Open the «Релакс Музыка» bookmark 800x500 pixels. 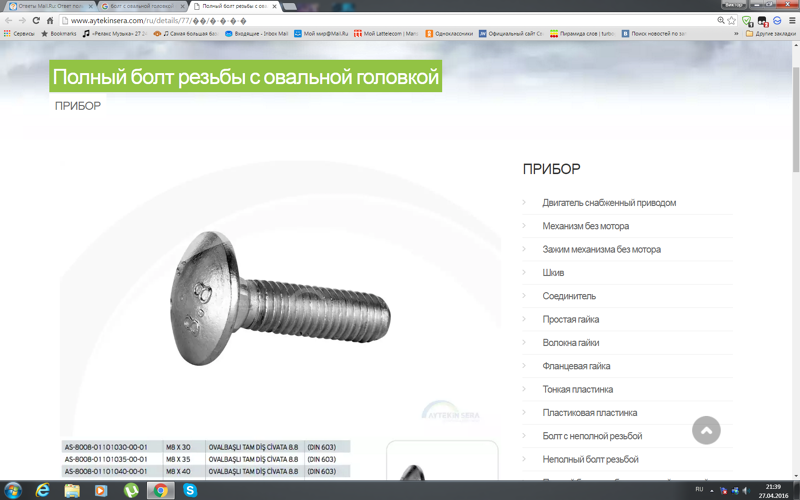(114, 34)
